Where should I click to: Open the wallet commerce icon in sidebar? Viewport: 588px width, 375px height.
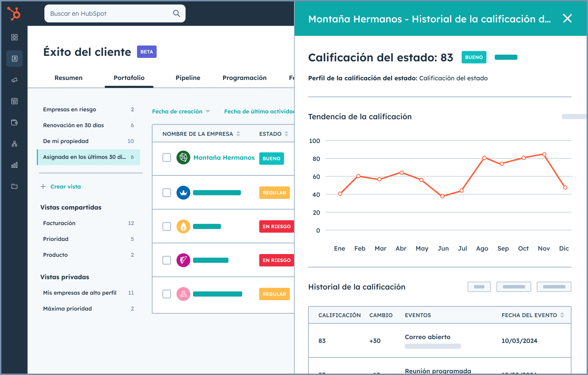(x=14, y=122)
